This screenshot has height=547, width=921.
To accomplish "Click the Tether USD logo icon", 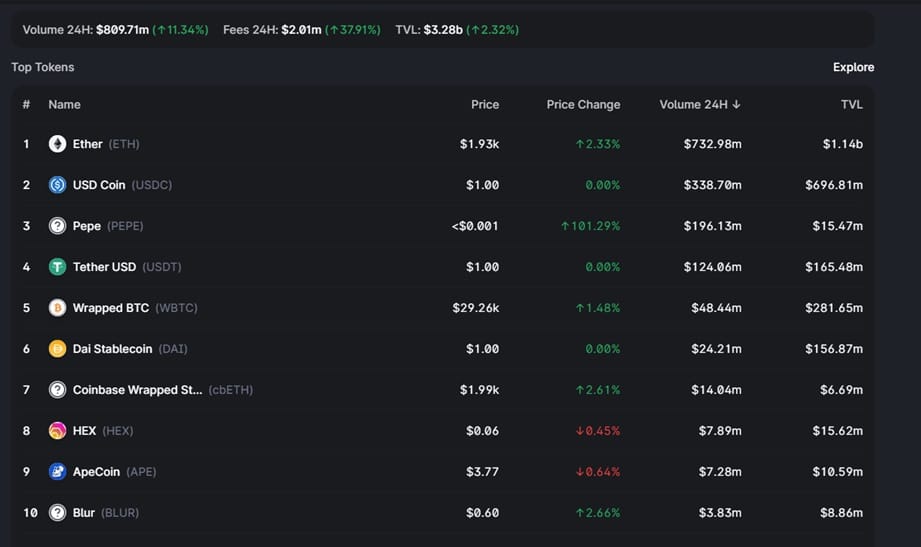I will 57,267.
